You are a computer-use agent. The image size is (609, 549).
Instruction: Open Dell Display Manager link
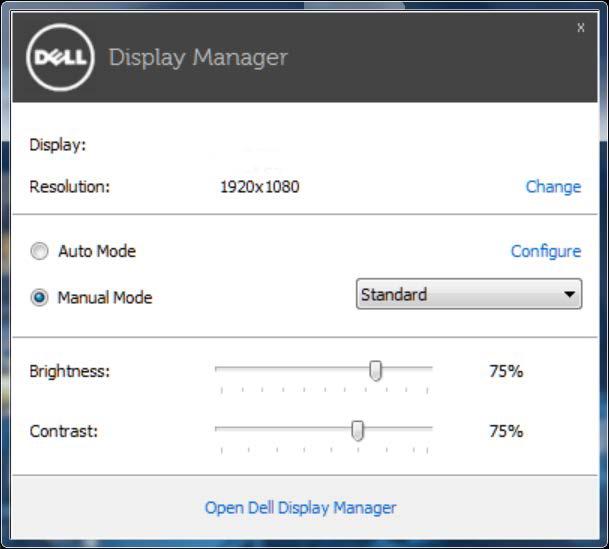pyautogui.click(x=300, y=507)
